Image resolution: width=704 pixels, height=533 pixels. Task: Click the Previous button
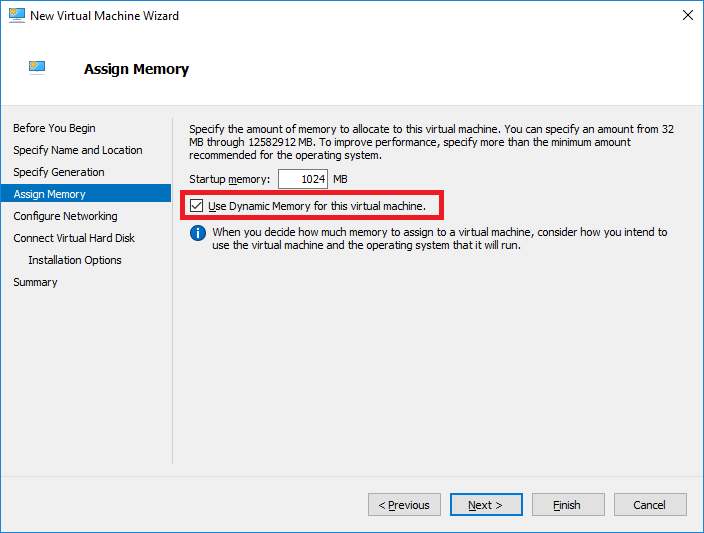click(x=404, y=505)
